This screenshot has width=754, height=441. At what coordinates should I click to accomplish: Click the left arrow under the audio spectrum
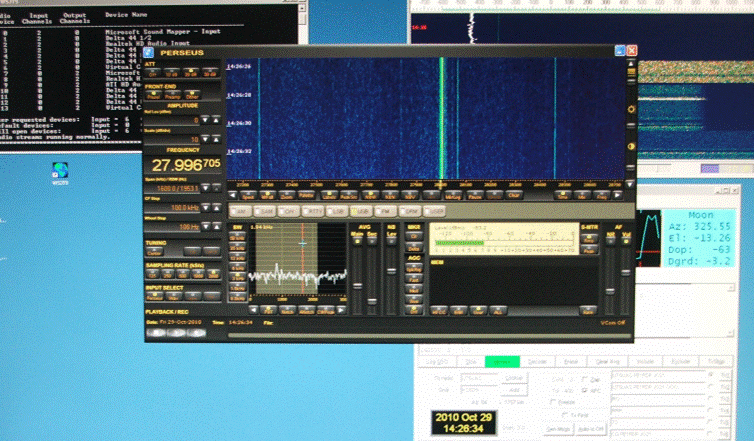(253, 310)
